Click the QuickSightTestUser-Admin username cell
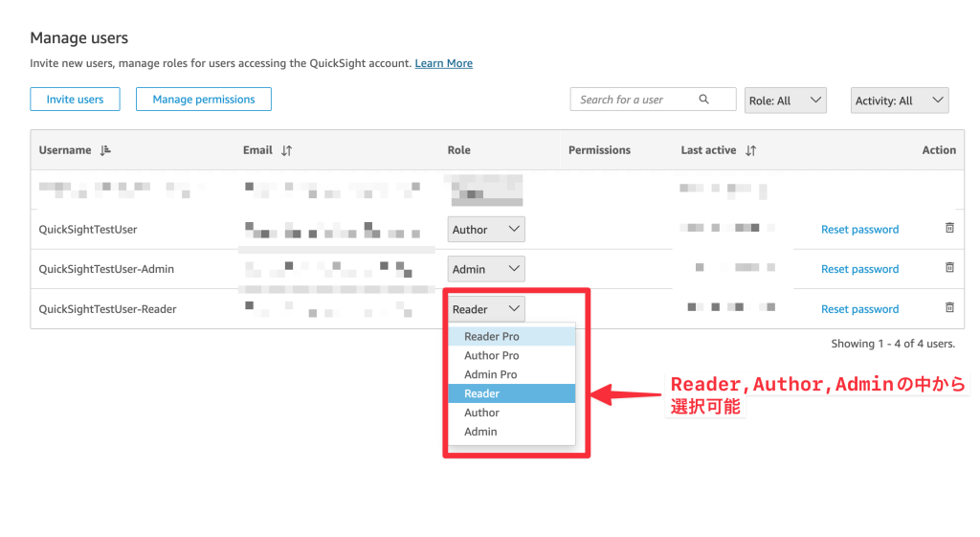The height and width of the screenshot is (537, 980). 106,269
